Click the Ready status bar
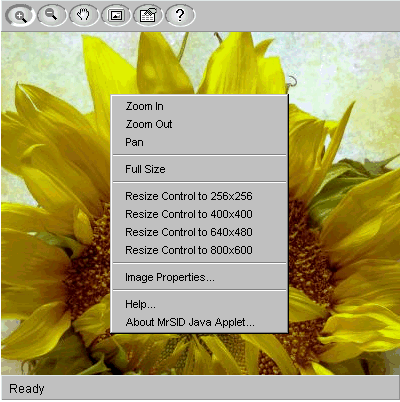400x402 pixels. (200, 388)
